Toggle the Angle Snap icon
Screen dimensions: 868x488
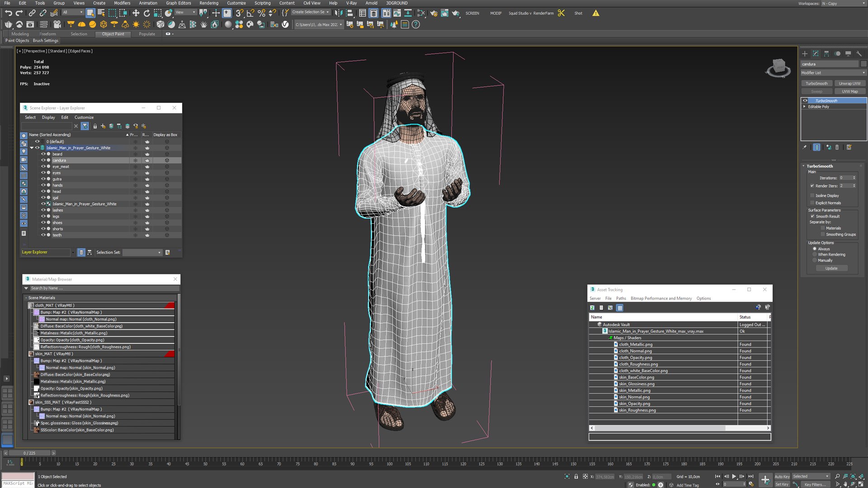tap(250, 13)
